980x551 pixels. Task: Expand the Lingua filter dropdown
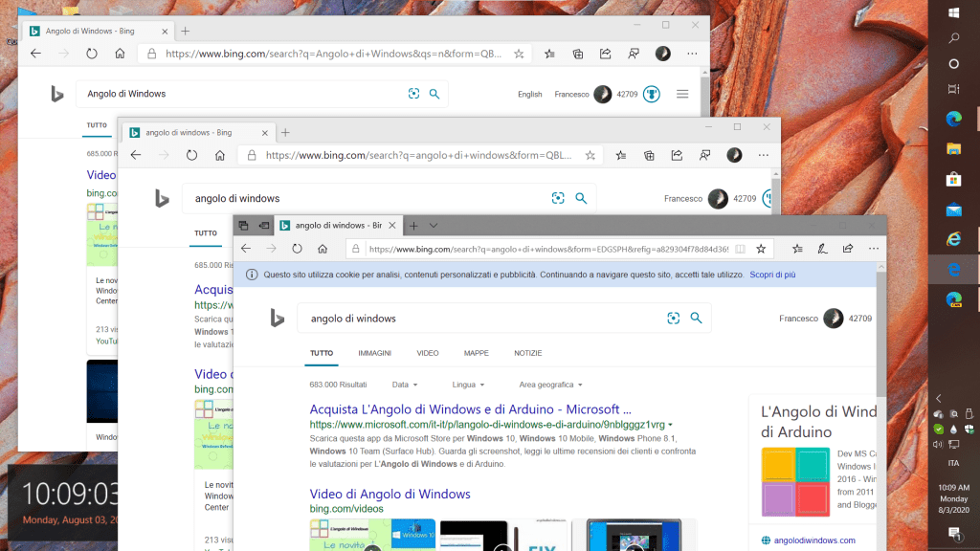(x=469, y=385)
